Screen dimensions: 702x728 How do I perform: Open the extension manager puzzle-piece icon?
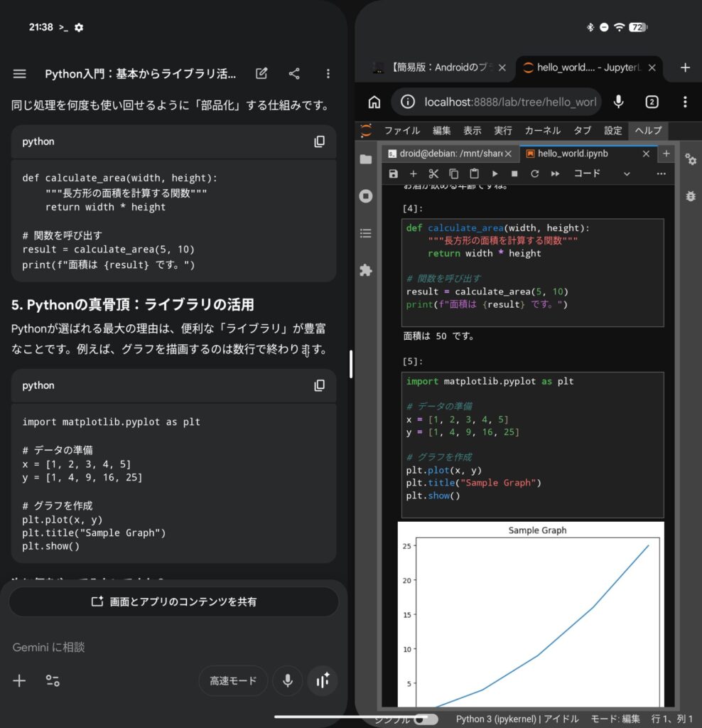[x=366, y=270]
